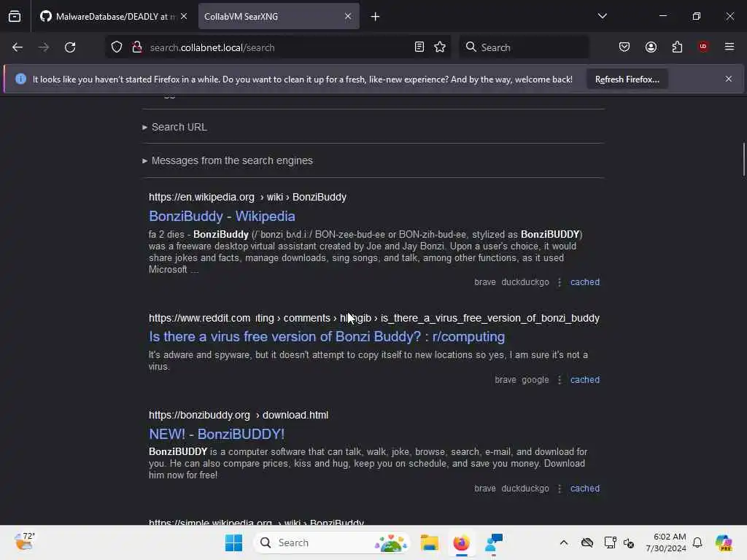This screenshot has height=560, width=747.
Task: Open tracking protection shield icon
Action: (117, 47)
